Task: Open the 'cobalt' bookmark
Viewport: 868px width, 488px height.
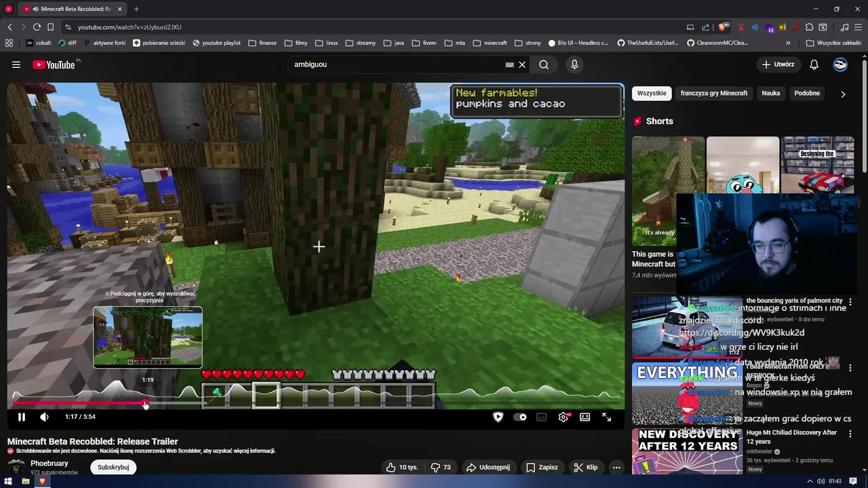Action: point(39,43)
